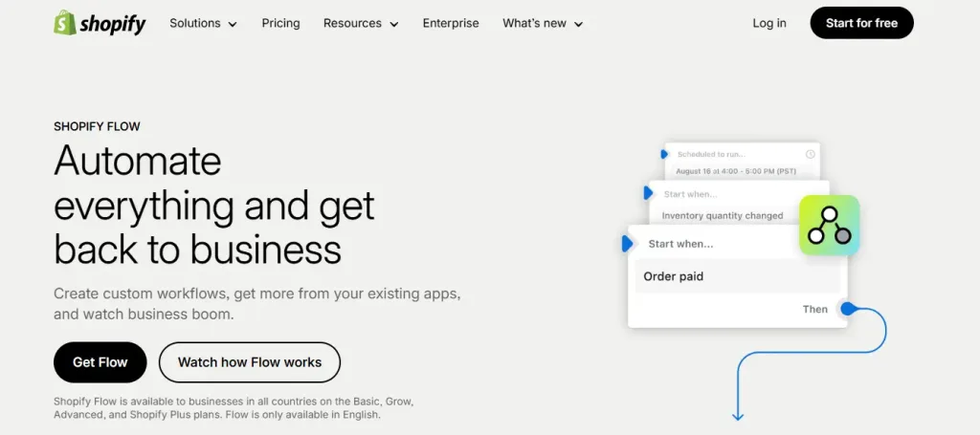980x435 pixels.
Task: Click the clock icon on Scheduled card
Action: coord(810,154)
